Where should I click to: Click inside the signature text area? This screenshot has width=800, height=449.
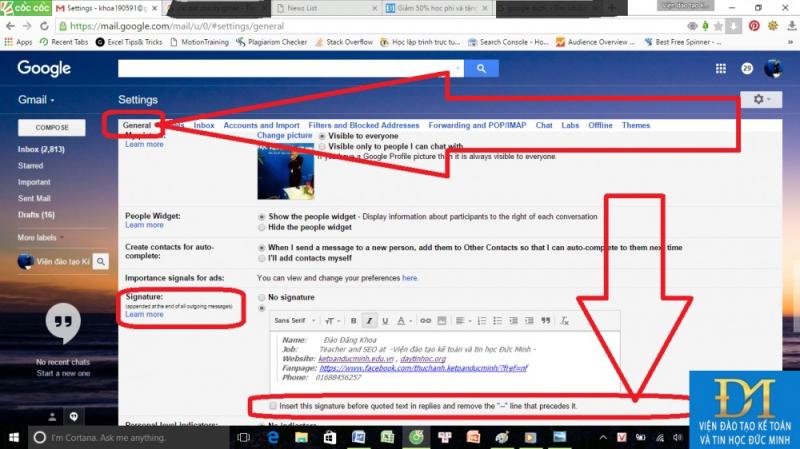tap(445, 361)
